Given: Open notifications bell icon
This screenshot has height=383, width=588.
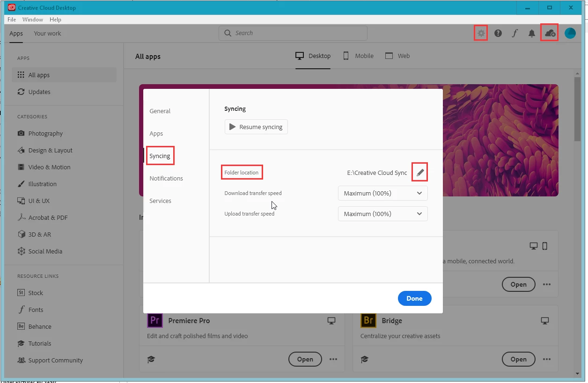Looking at the screenshot, I should 532,33.
